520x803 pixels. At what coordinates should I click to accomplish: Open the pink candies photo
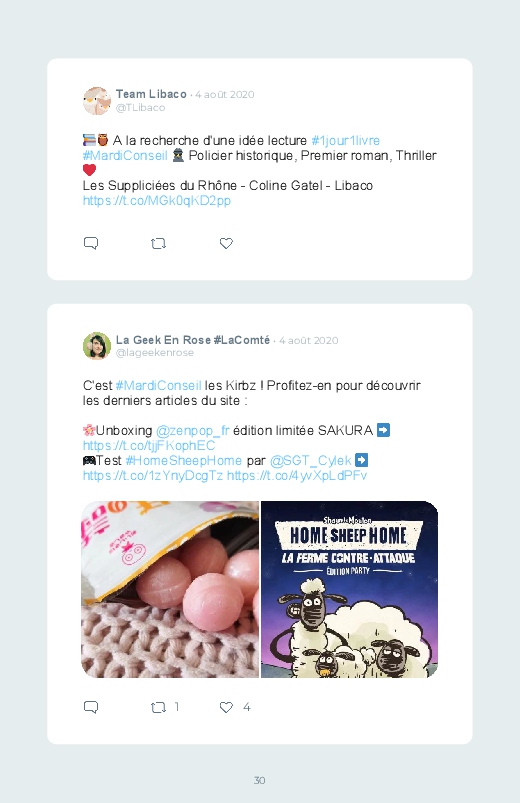170,589
